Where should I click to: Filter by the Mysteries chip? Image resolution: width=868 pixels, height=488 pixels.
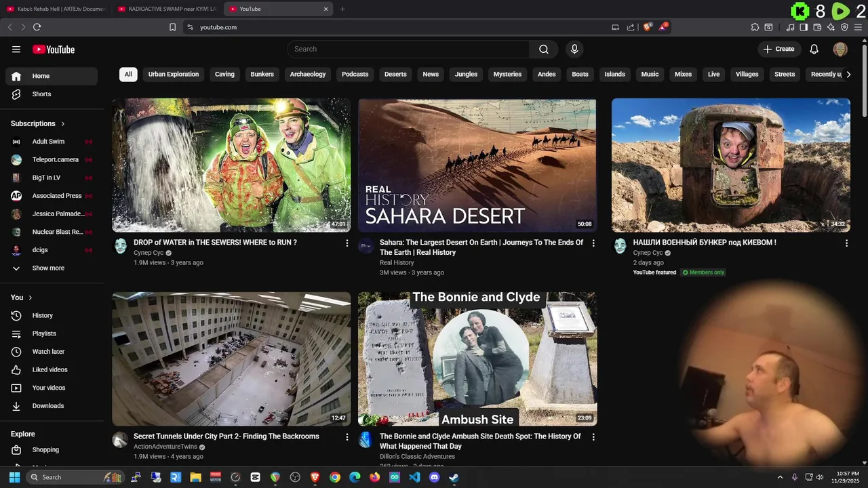pos(507,74)
